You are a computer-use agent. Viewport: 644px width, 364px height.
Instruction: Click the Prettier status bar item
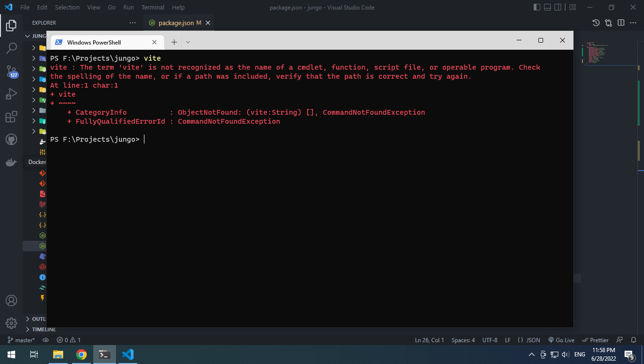pyautogui.click(x=596, y=340)
